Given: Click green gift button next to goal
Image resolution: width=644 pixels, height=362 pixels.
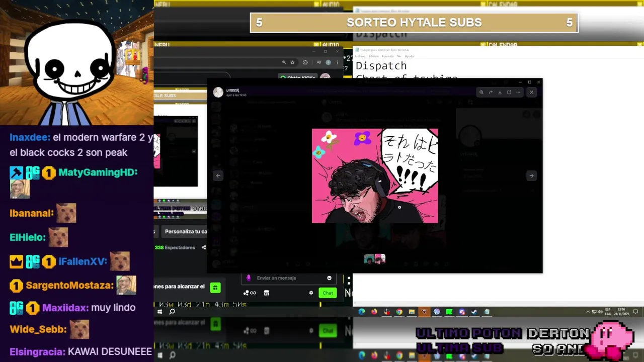Looking at the screenshot, I should (215, 287).
